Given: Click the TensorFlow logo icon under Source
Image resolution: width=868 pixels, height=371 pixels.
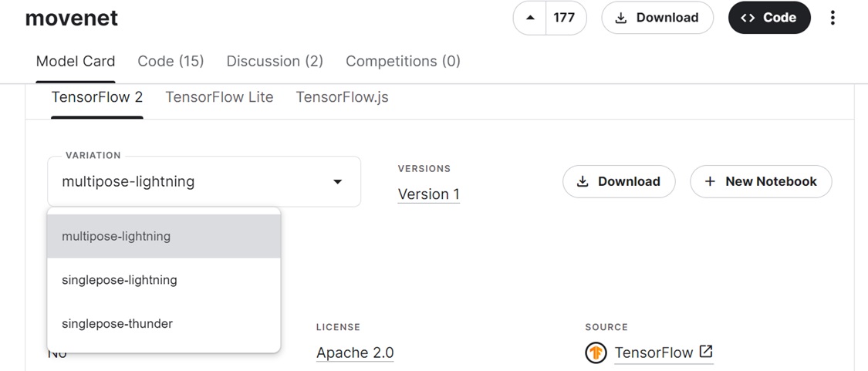Looking at the screenshot, I should 596,352.
